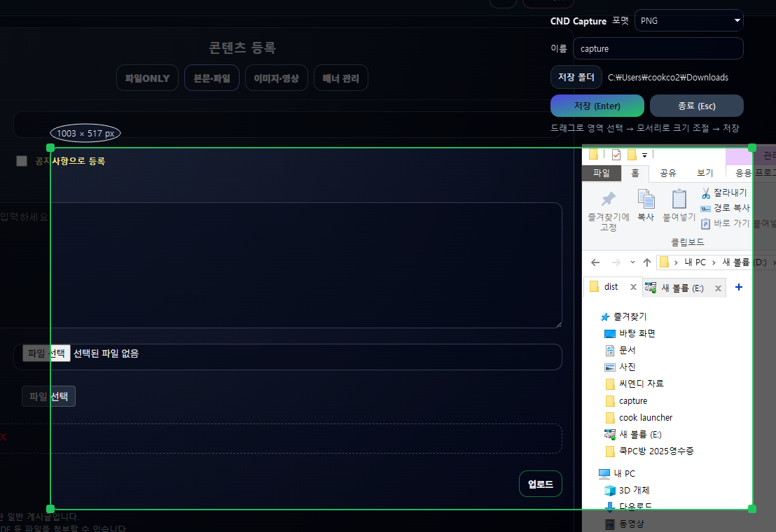Expand recent locations chevron beside forward arrow
Screen dimensions: 776x532
pos(632,262)
